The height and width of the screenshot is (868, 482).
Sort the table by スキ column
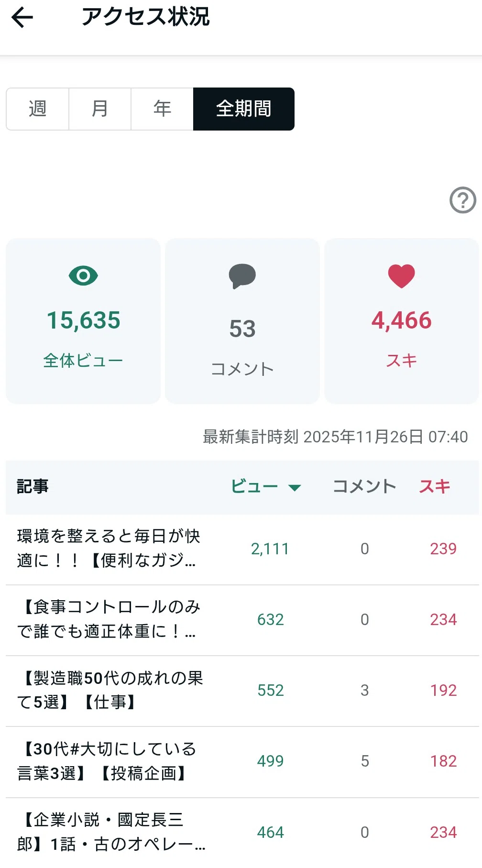(x=435, y=486)
